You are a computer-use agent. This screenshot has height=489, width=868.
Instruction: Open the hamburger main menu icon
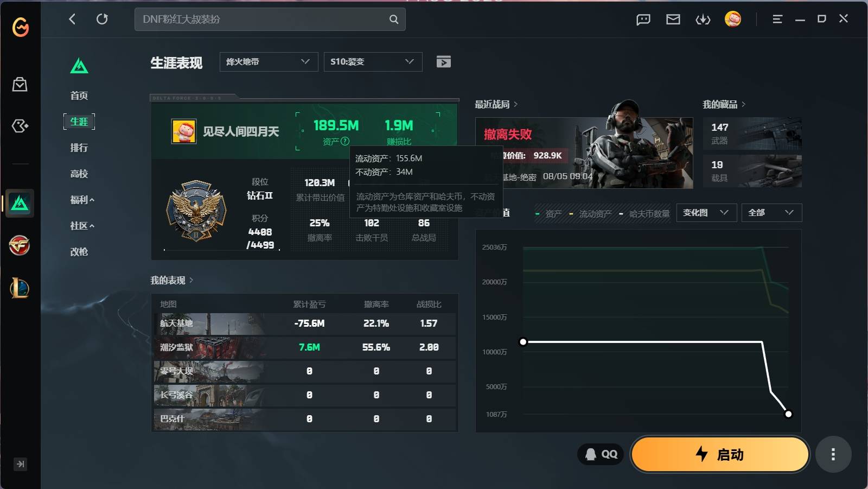[777, 19]
